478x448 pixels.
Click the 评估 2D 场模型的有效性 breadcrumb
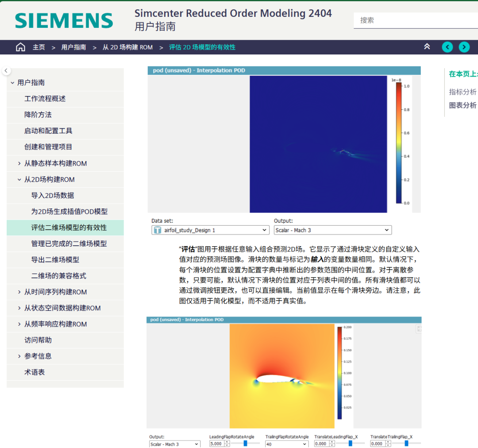(x=202, y=47)
